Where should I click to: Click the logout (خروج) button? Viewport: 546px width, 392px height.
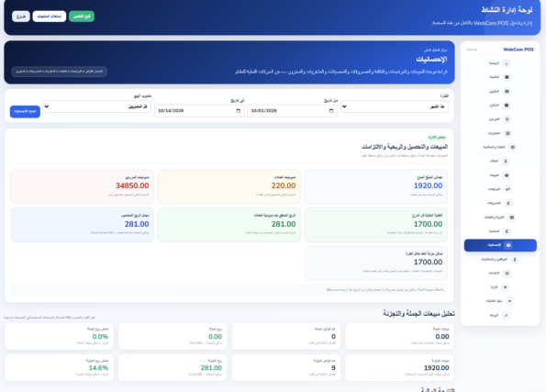click(21, 17)
